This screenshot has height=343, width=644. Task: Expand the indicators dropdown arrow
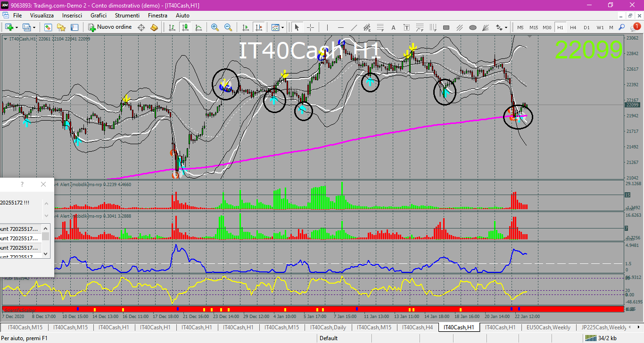tap(283, 27)
